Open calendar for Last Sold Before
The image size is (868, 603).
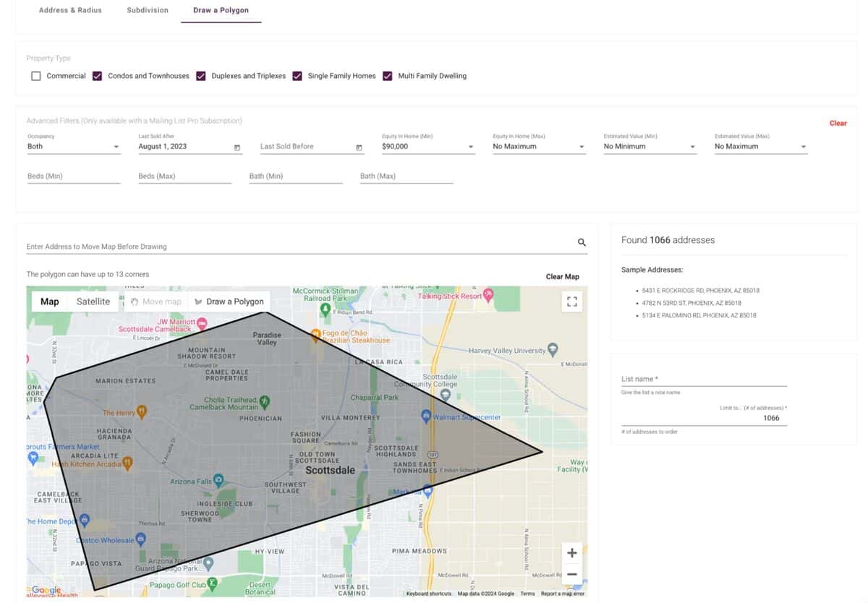coord(359,147)
